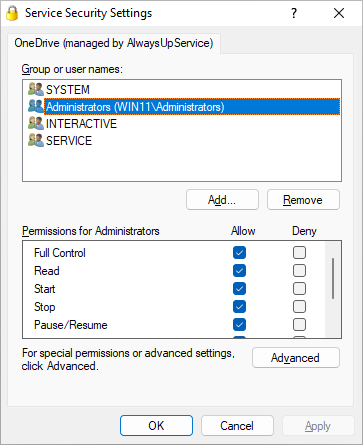The width and height of the screenshot is (363, 445).
Task: Uncheck Allow for Pause/Resume permission
Action: tap(239, 324)
